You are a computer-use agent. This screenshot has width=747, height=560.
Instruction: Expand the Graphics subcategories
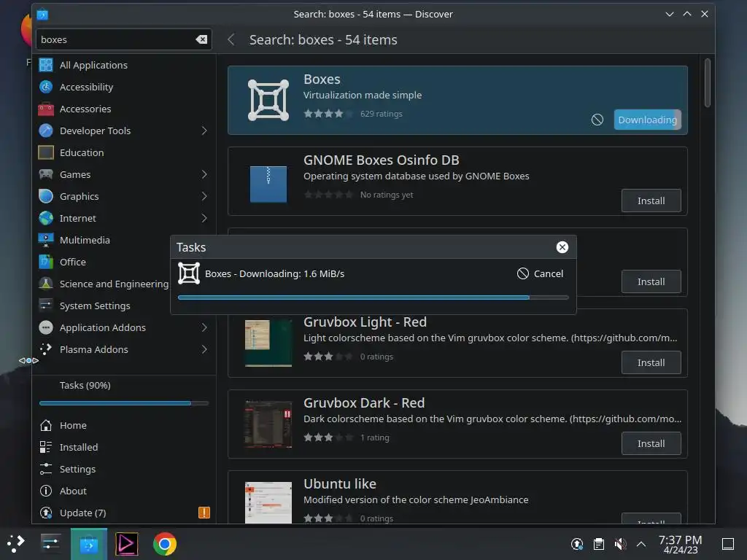coord(204,197)
